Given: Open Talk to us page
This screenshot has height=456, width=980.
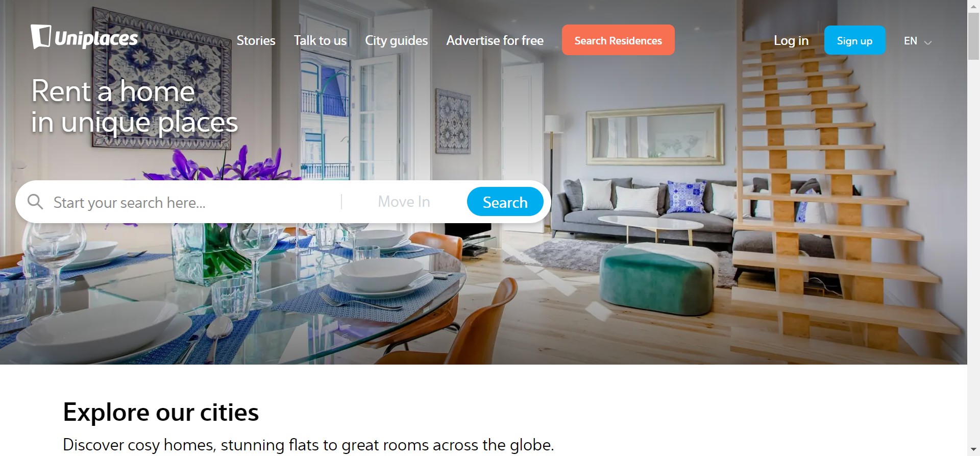Looking at the screenshot, I should [320, 40].
